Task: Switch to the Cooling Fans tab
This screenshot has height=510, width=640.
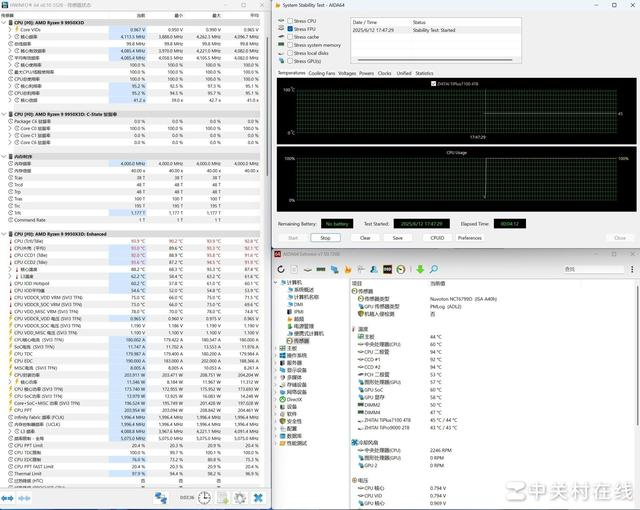Action: tap(322, 73)
